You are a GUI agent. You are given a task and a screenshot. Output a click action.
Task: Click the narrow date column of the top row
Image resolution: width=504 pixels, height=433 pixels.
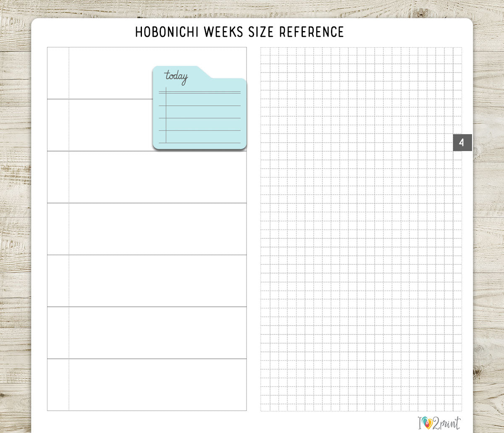(58, 73)
